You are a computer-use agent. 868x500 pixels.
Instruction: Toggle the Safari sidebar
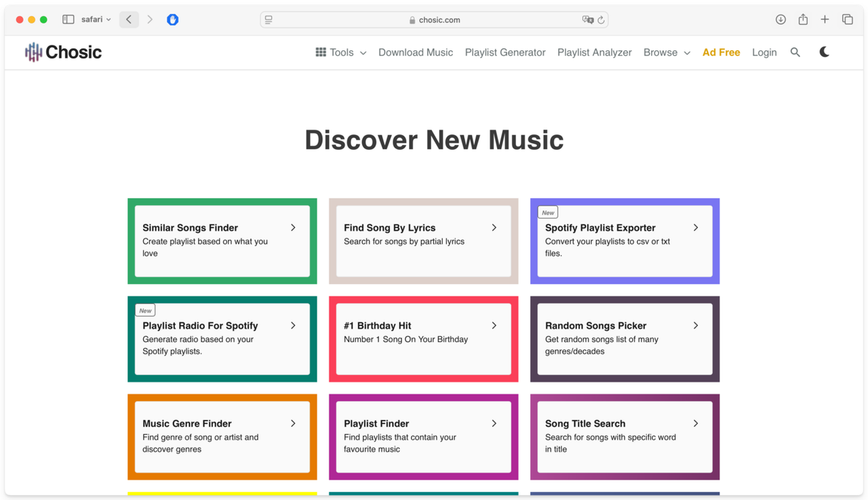68,20
